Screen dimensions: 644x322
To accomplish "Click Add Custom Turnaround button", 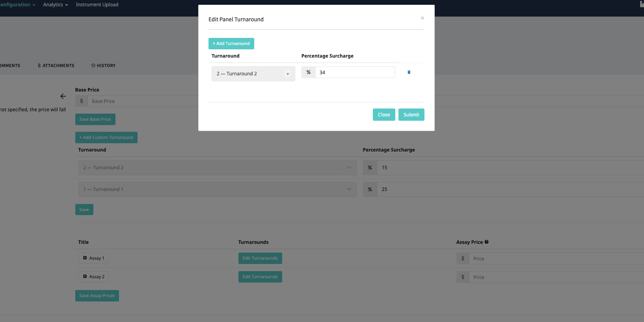I will pos(106,137).
